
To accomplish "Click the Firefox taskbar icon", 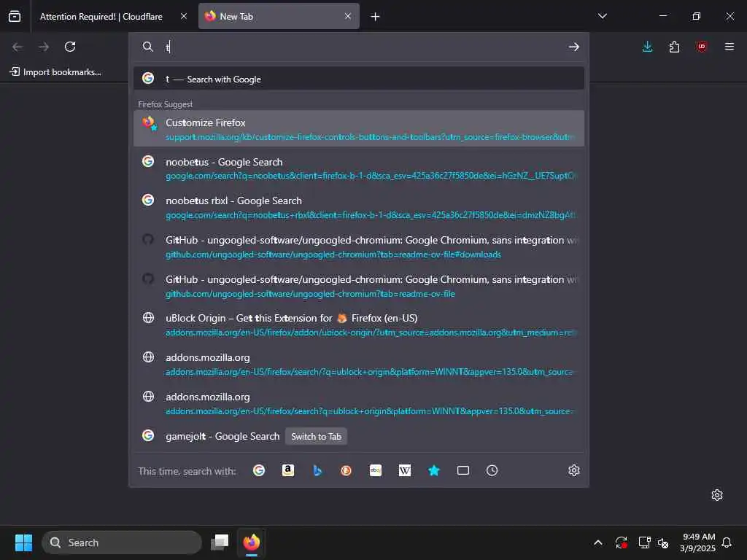I will (252, 542).
